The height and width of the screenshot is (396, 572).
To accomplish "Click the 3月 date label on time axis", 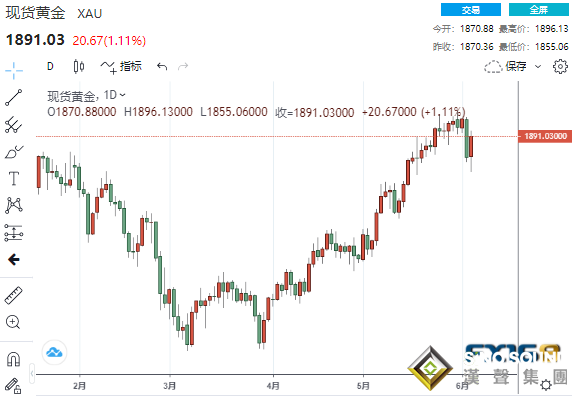I will [x=169, y=386].
